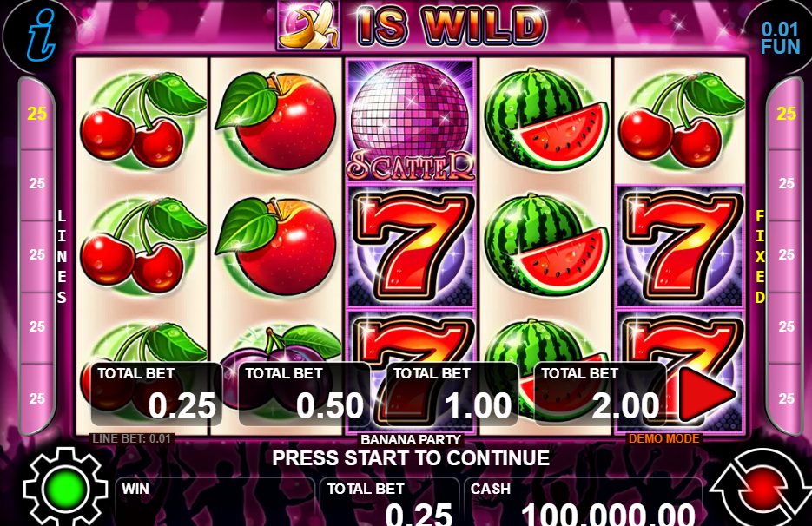Image resolution: width=812 pixels, height=526 pixels.
Task: Select Total Bet 0.50 option
Action: click(304, 394)
